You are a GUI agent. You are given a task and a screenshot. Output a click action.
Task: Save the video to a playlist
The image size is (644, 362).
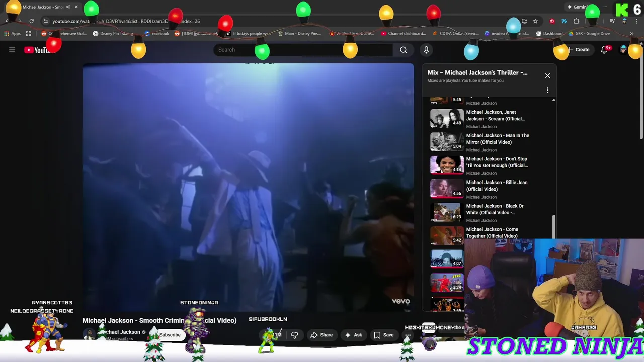coord(383,335)
